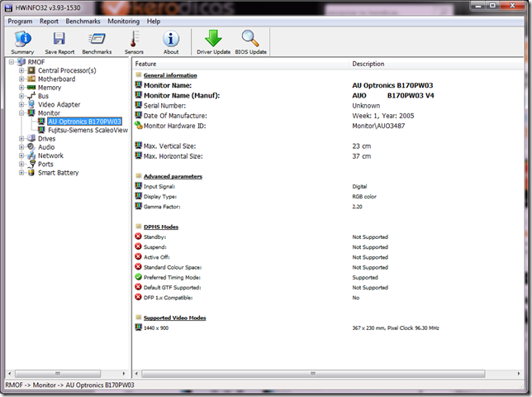
Task: Expand the Bus node
Action: point(21,96)
